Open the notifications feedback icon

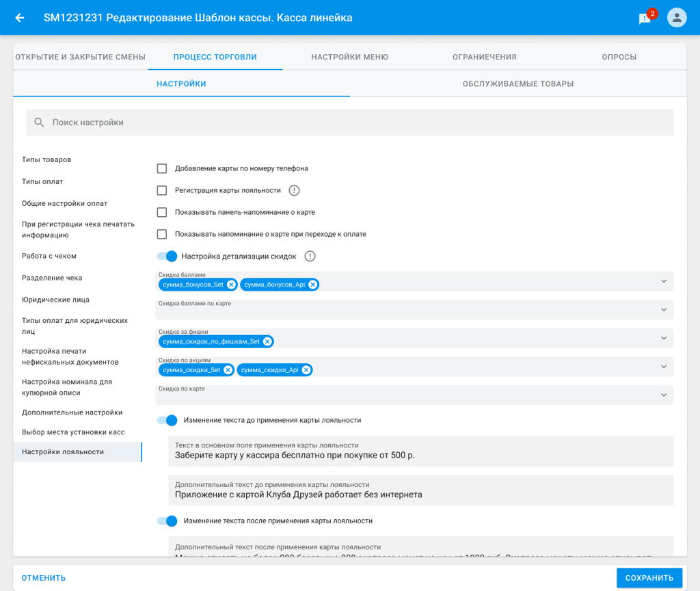point(645,18)
